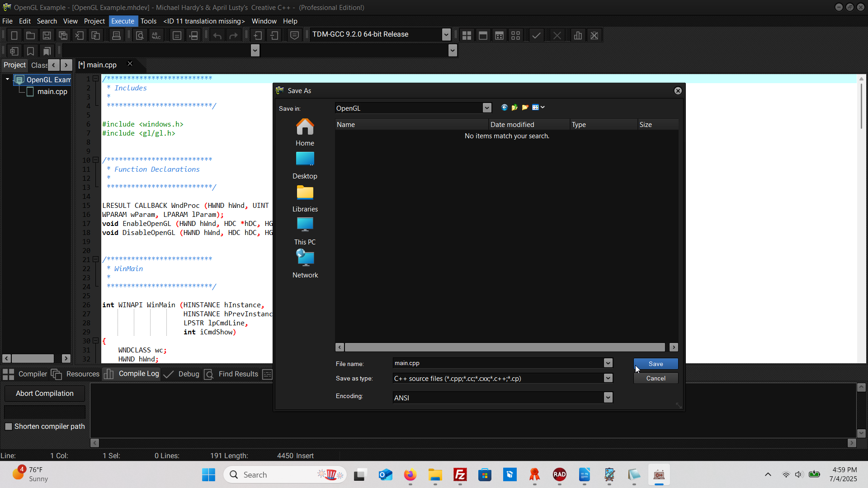The image size is (868, 488).
Task: Click the Print toolbar icon
Action: point(116,35)
